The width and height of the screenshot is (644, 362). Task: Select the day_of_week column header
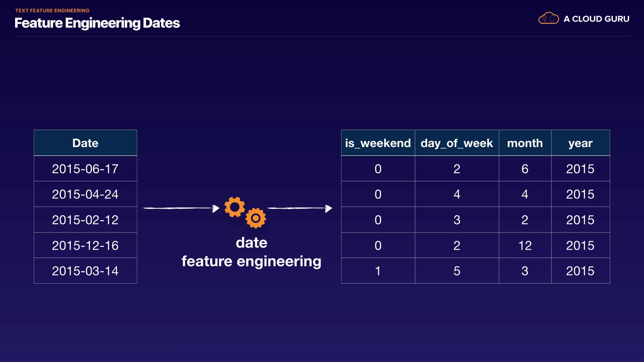[x=457, y=143]
